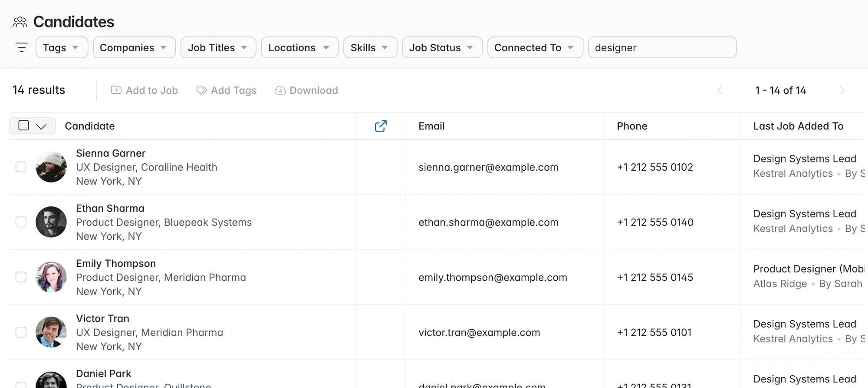Click the Candidate column header
The image size is (868, 388).
click(90, 126)
